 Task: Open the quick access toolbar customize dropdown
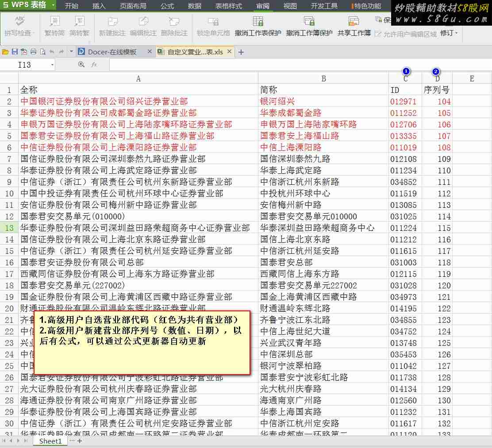[x=71, y=52]
